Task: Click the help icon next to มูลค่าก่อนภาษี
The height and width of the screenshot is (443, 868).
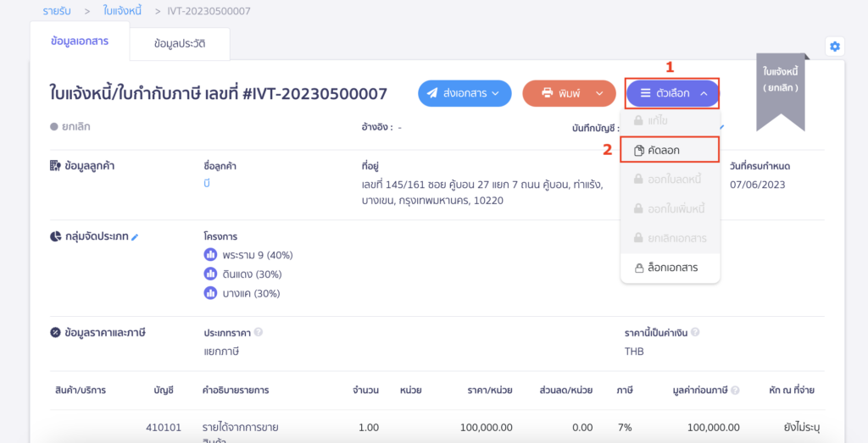Action: (x=735, y=390)
